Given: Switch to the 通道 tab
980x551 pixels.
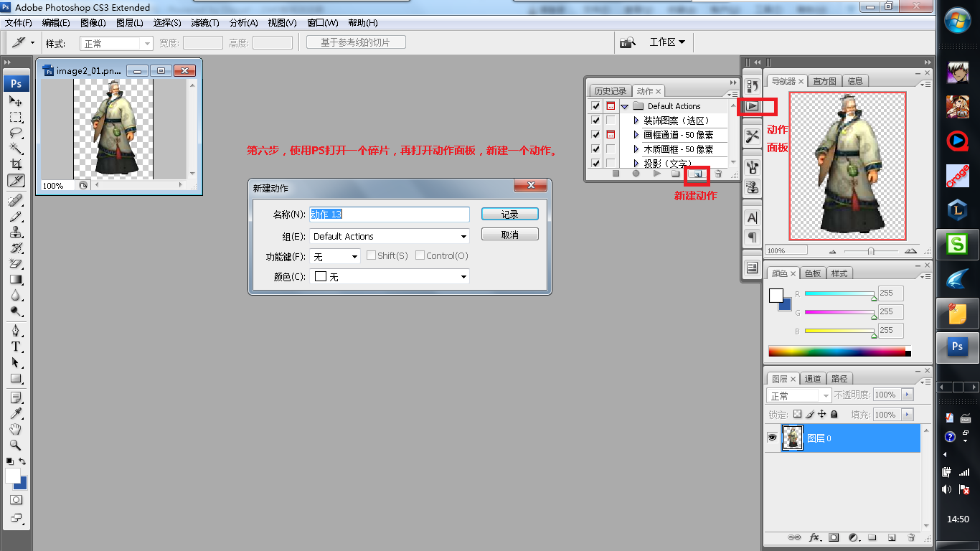Looking at the screenshot, I should tap(813, 378).
